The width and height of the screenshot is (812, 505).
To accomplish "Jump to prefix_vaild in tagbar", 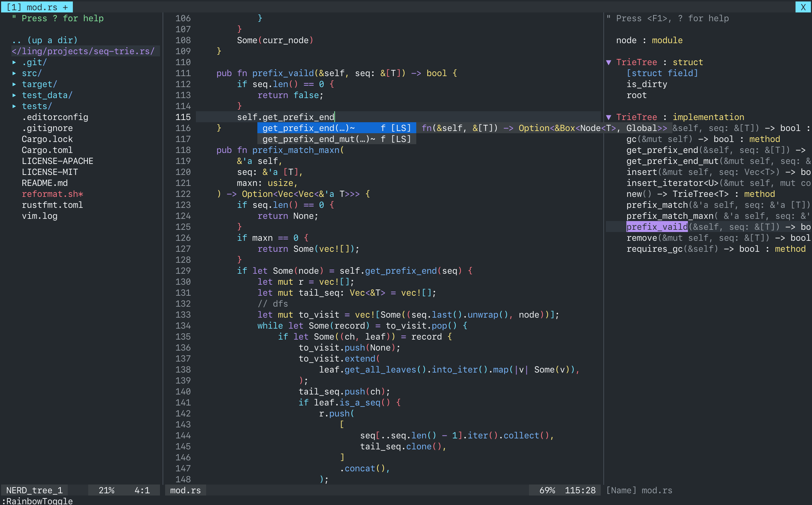I will point(657,227).
